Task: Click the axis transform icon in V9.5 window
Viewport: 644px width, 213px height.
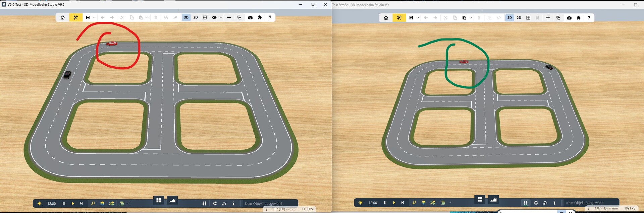Action: [x=224, y=203]
